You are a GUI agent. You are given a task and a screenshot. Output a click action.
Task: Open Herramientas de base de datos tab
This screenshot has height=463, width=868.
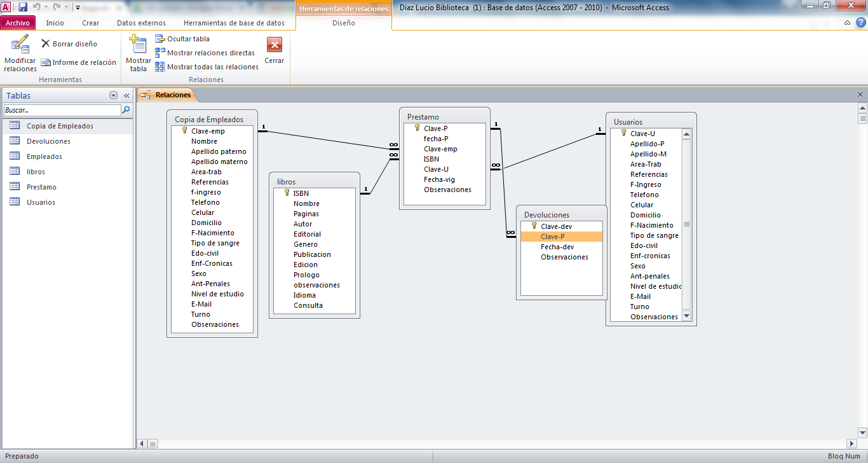[x=234, y=23]
